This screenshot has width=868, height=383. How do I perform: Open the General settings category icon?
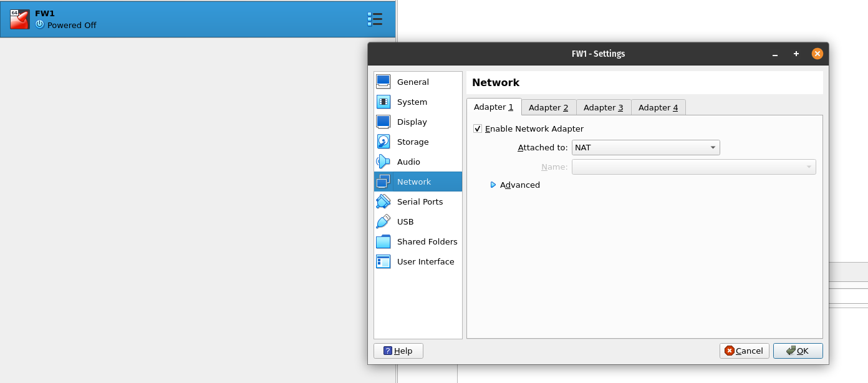point(383,82)
